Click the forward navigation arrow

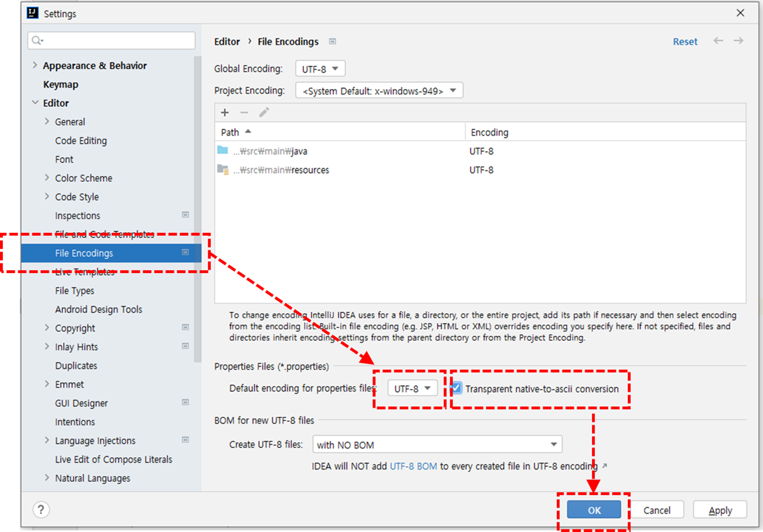pyautogui.click(x=738, y=41)
